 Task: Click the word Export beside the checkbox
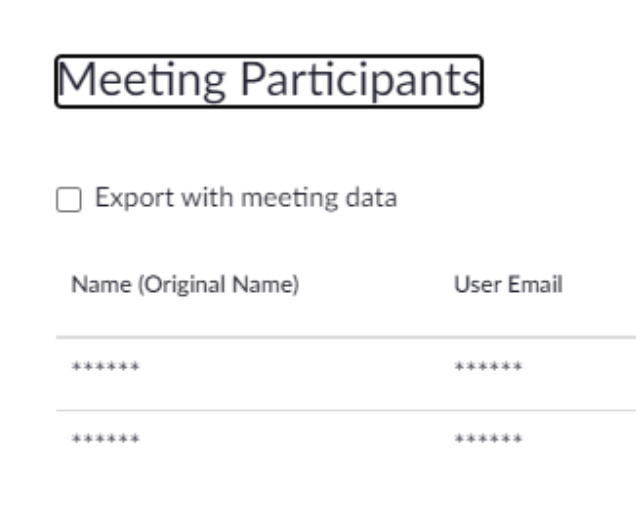135,198
